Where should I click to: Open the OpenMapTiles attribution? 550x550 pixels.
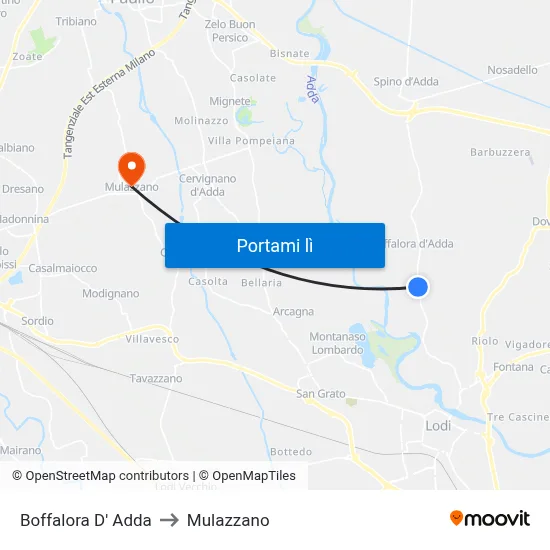pos(247,476)
